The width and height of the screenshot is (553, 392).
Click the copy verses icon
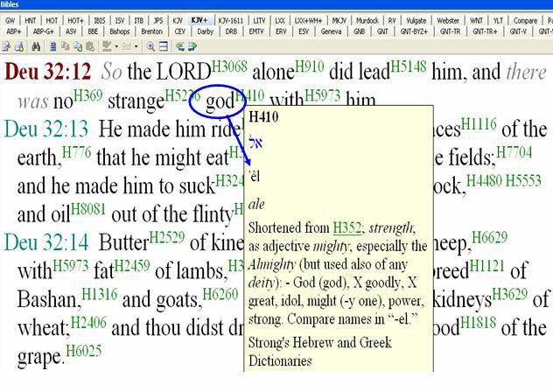click(x=78, y=46)
